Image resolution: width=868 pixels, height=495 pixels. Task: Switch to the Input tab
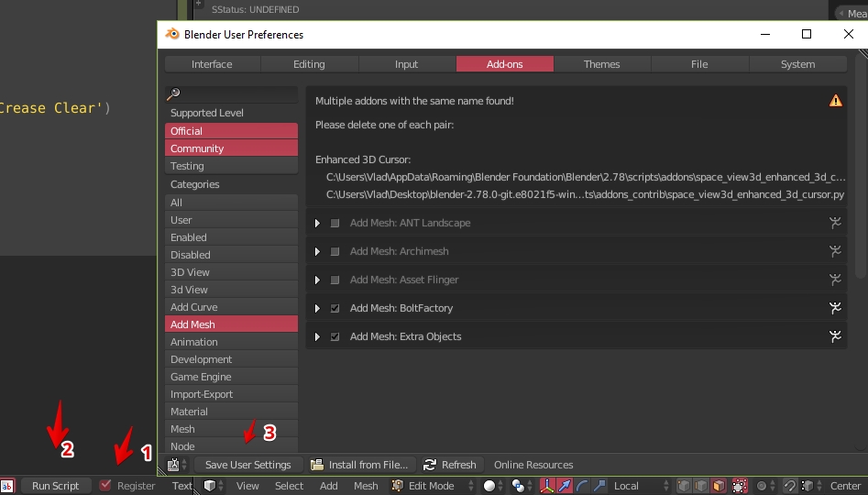point(406,64)
